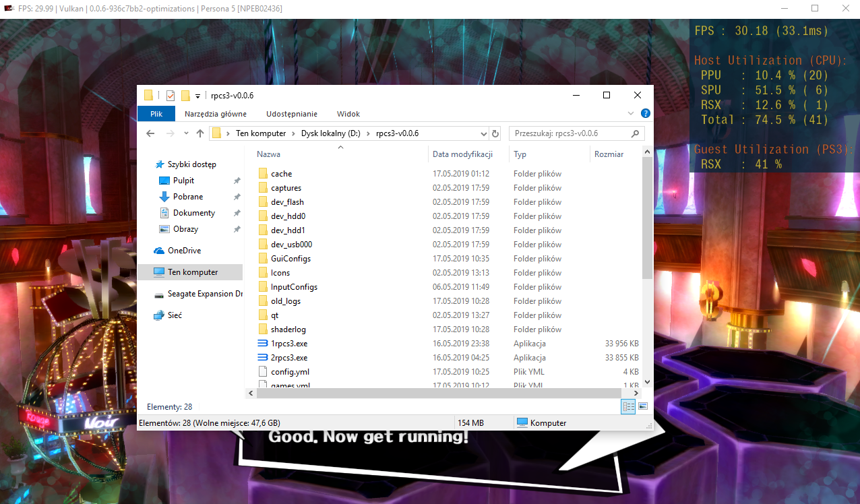
Task: Select the captures folder icon
Action: click(263, 188)
